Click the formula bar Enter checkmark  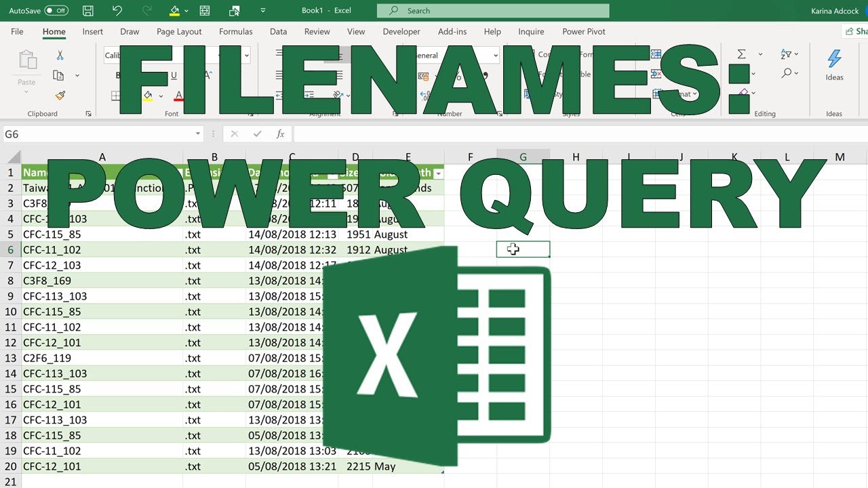pos(257,134)
